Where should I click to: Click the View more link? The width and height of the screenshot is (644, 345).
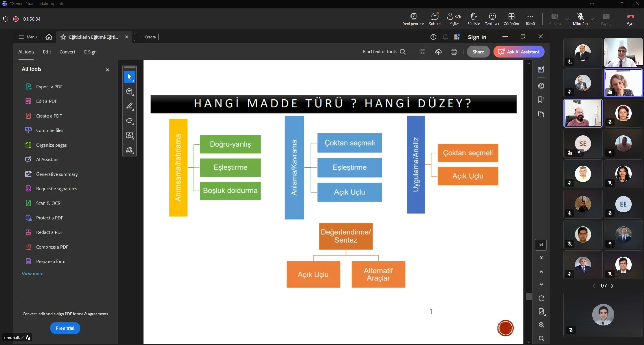tap(32, 274)
